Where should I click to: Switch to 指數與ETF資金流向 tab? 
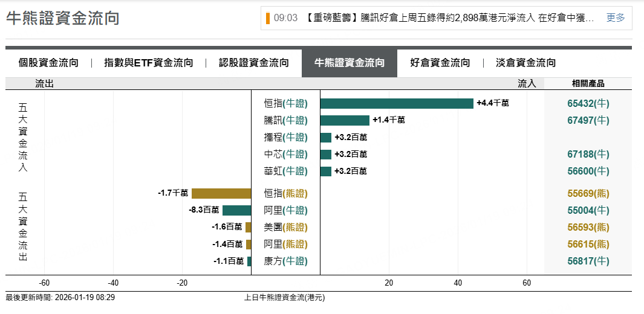point(149,63)
